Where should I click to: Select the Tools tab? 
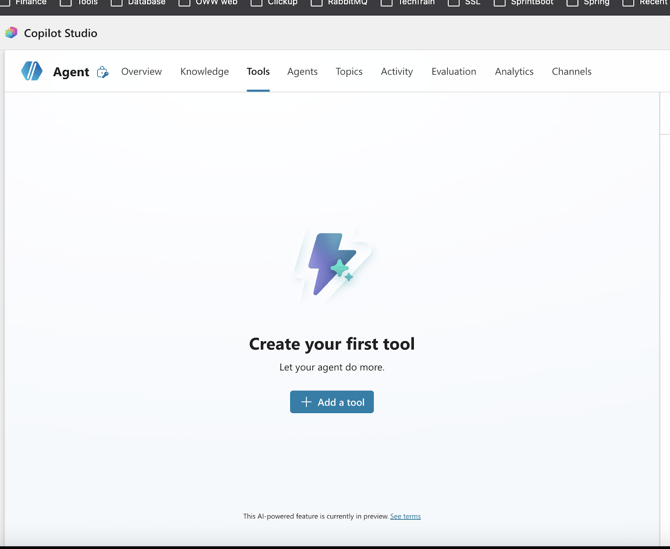click(x=258, y=72)
